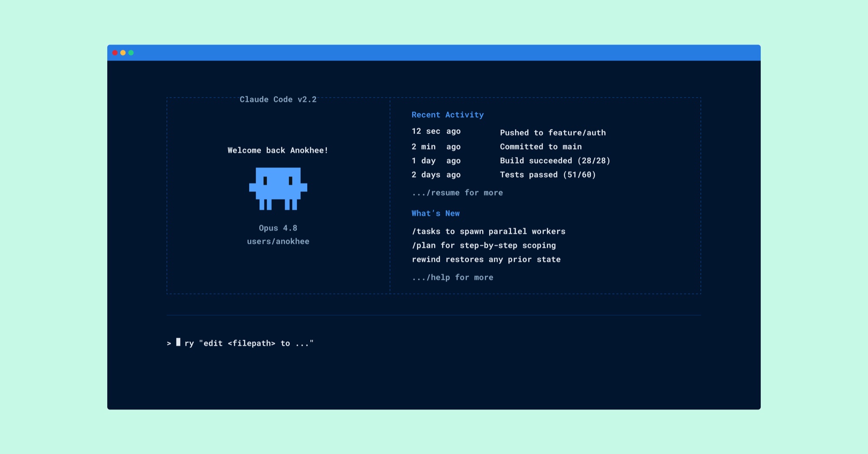Click the blue pixel-art mascot icon
Screen dimensions: 868x454
click(278, 189)
